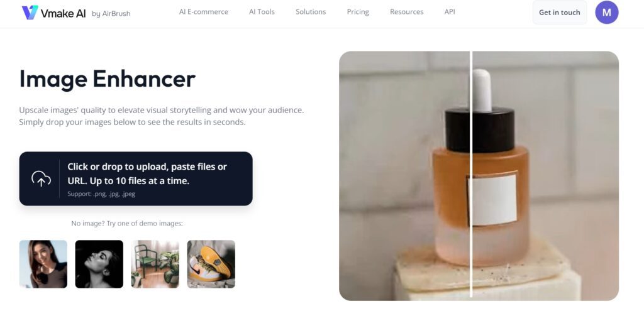Click the before/after comparison divider line

click(471, 175)
